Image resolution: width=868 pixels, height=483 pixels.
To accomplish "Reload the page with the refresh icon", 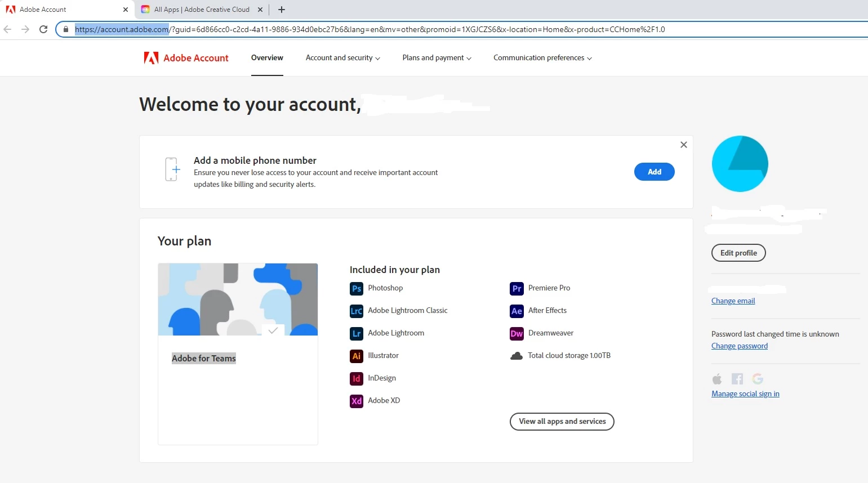I will click(43, 29).
